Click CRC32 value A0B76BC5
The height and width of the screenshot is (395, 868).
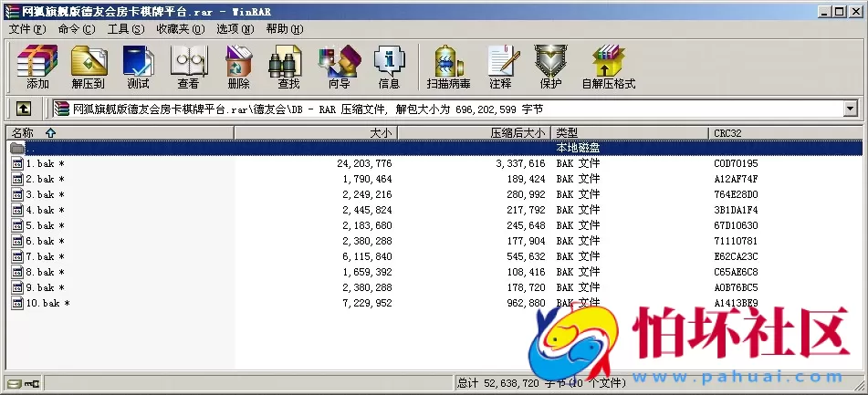[736, 287]
